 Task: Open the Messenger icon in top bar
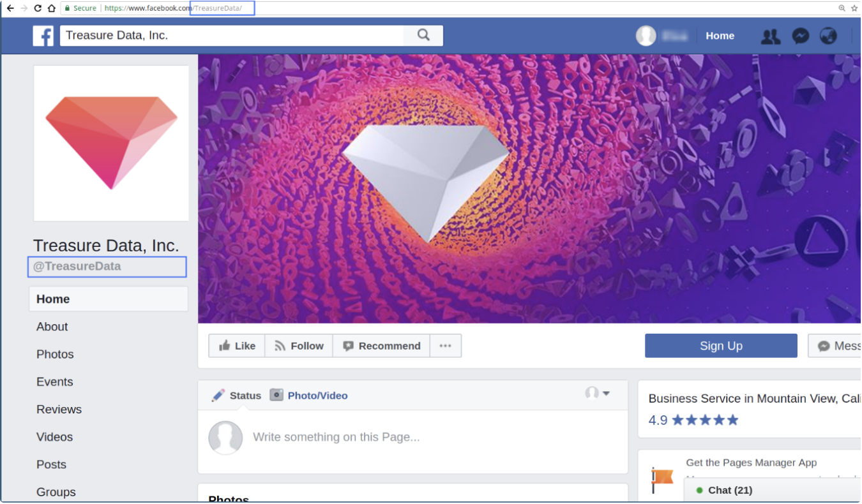click(801, 36)
